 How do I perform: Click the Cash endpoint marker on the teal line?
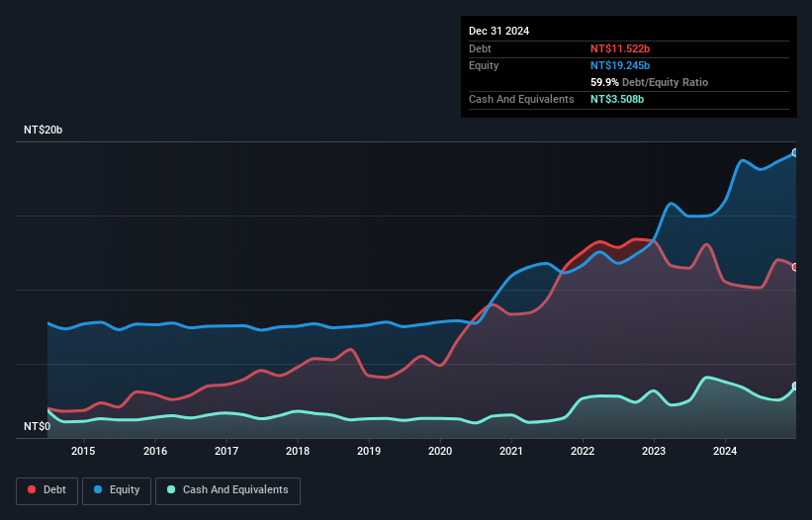[795, 386]
